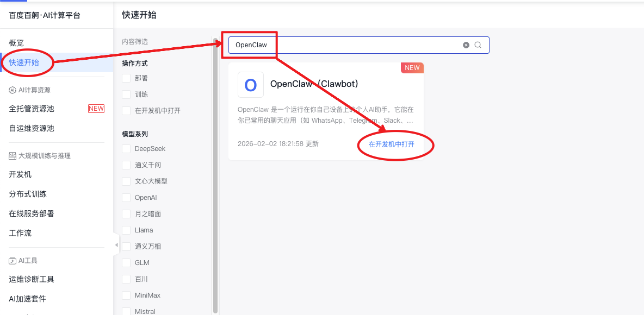The width and height of the screenshot is (644, 315).
Task: Click the 大规模训练与推理 section icon
Action: (13, 156)
